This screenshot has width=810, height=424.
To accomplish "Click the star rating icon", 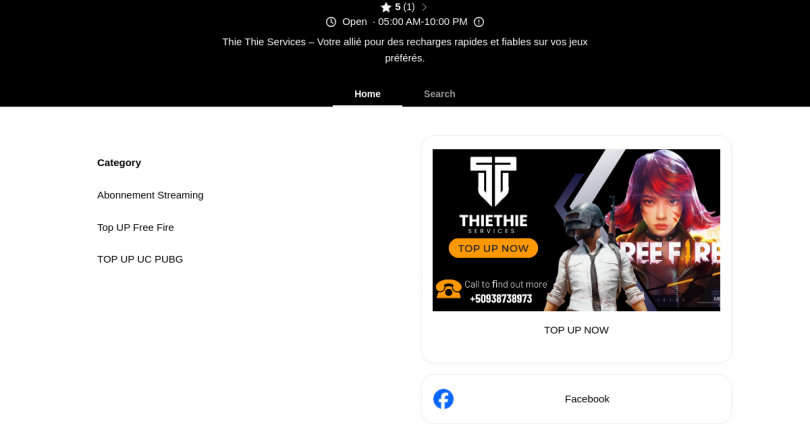I will [386, 7].
